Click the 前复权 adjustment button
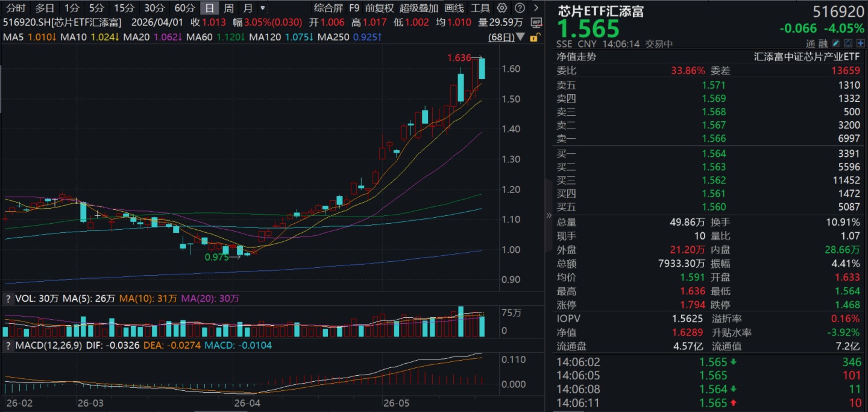 [x=379, y=8]
